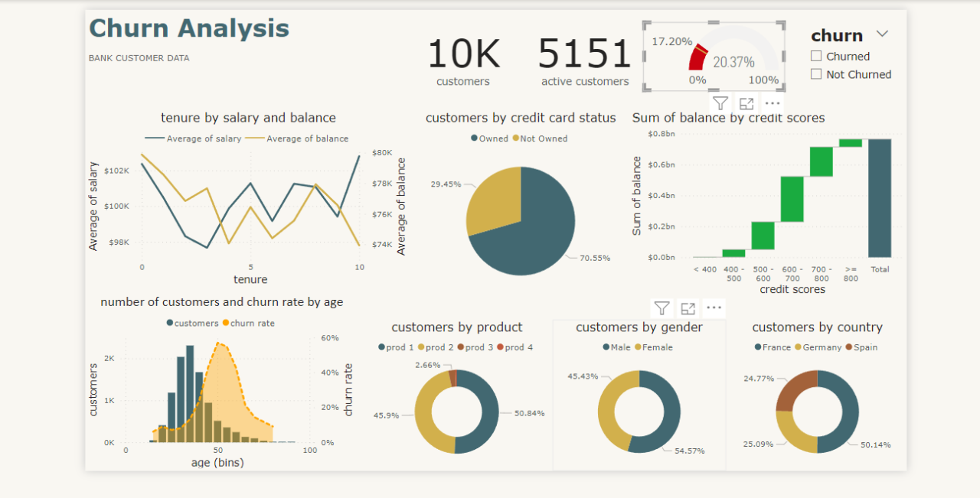Open more options above customers by gender
This screenshot has height=498, width=980.
coord(714,308)
